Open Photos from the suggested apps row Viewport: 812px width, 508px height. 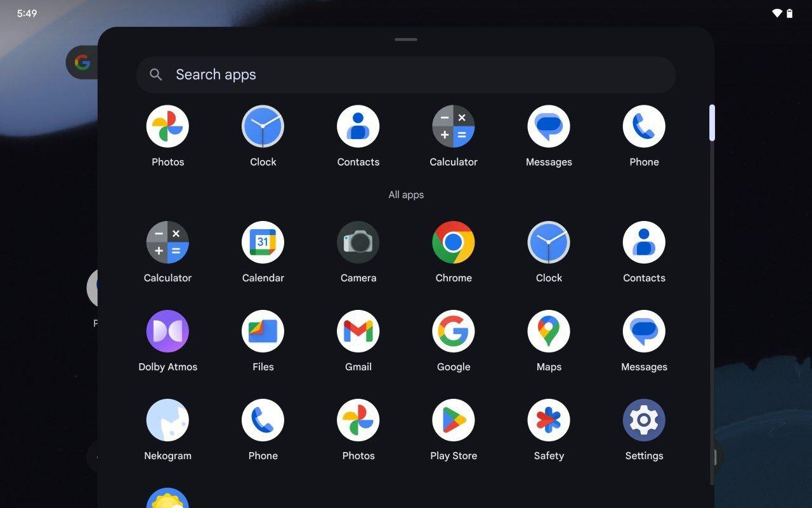click(167, 126)
